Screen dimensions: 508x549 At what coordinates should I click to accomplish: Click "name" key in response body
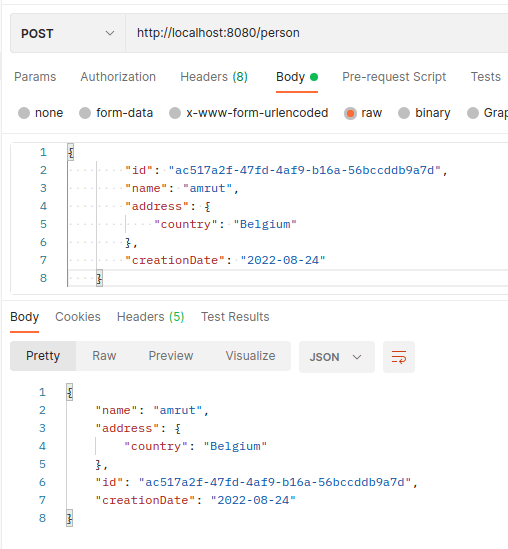117,410
